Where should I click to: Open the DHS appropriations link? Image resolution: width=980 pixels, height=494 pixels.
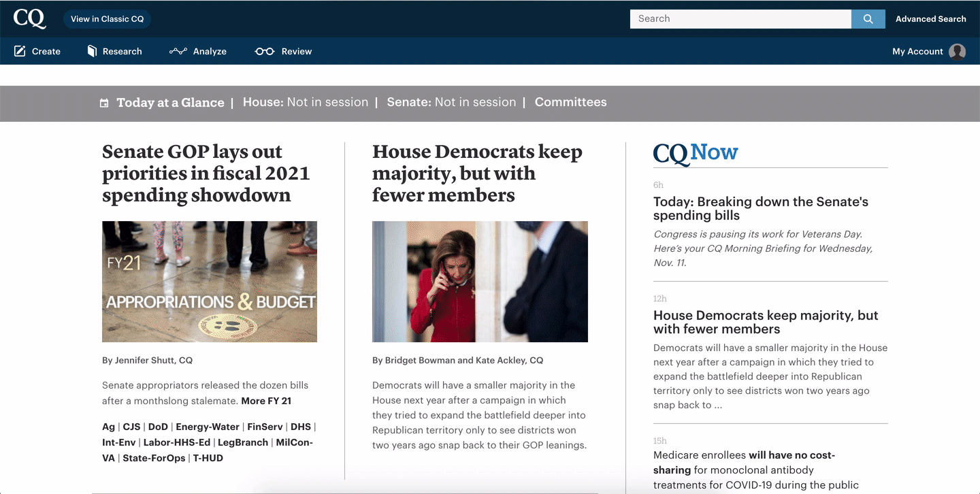[x=301, y=427]
